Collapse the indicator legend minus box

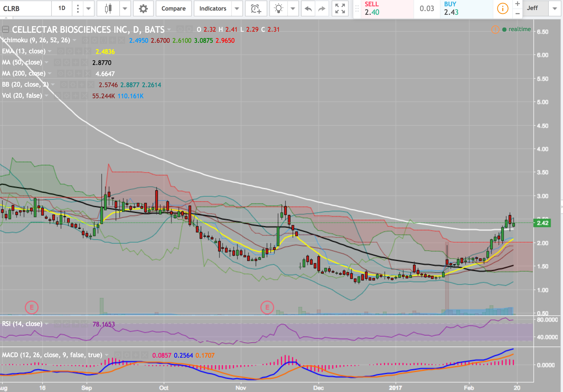(6, 29)
